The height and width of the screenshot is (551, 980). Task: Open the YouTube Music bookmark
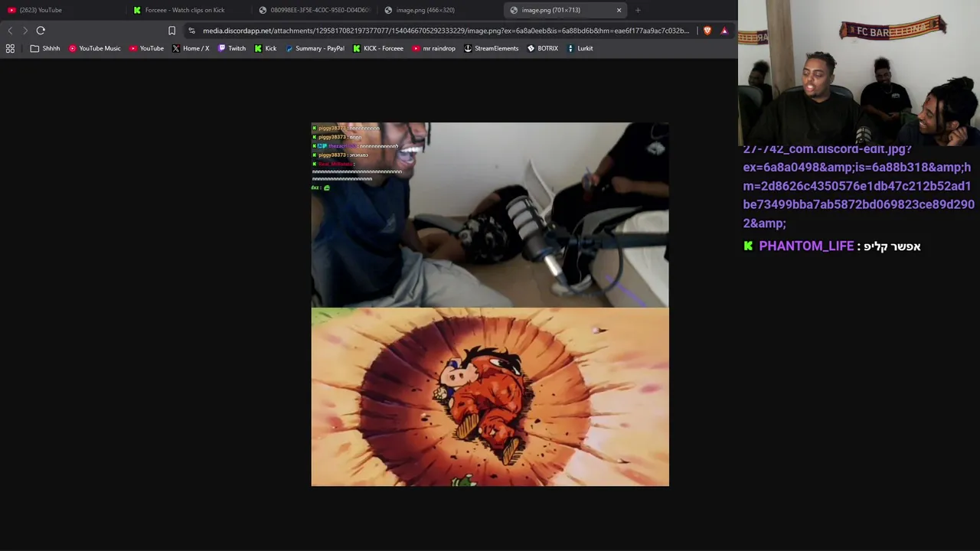point(95,48)
